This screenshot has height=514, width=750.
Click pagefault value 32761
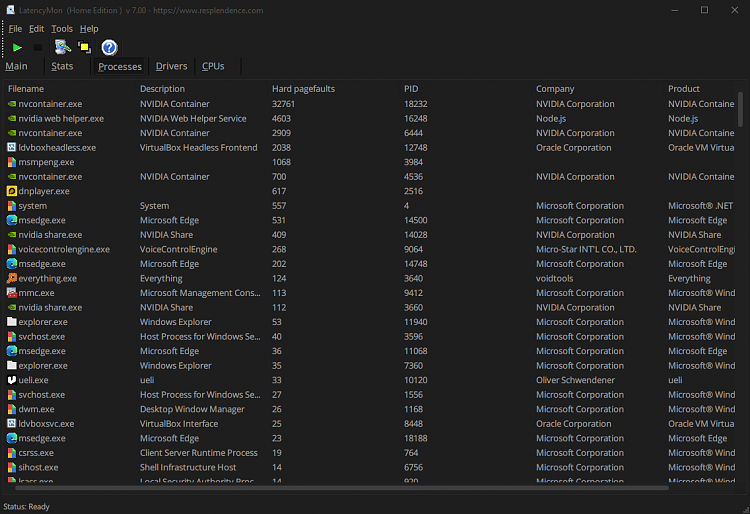click(x=283, y=104)
